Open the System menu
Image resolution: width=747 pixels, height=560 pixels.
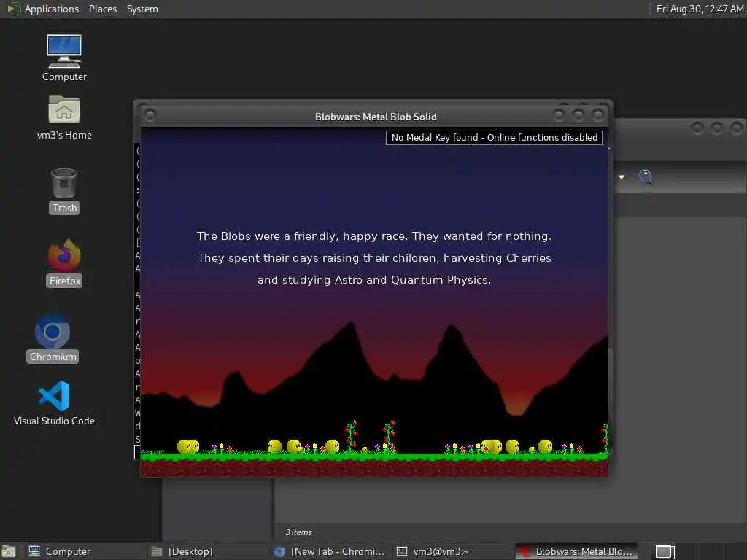tap(142, 9)
